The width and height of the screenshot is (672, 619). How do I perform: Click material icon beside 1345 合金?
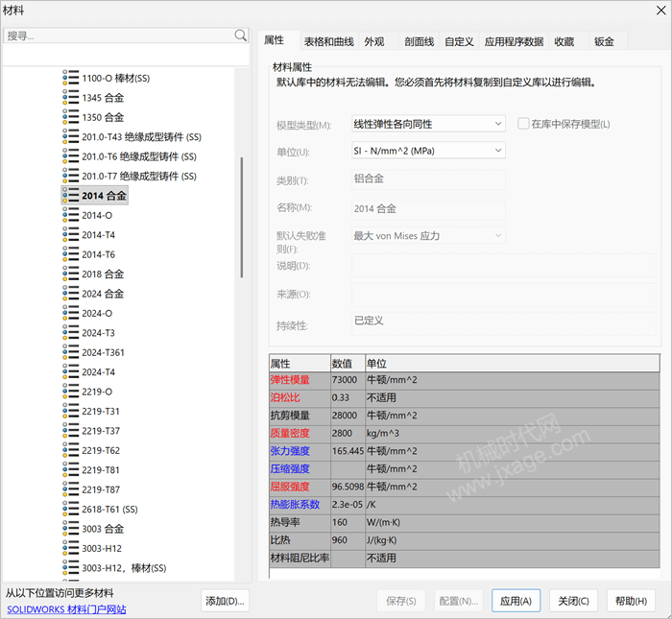click(x=71, y=98)
